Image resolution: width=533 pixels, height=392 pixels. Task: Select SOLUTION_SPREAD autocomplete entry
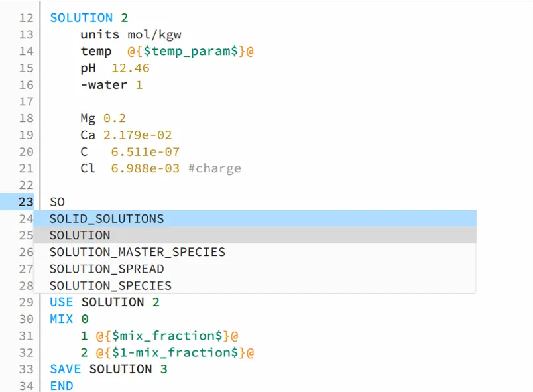click(x=255, y=269)
